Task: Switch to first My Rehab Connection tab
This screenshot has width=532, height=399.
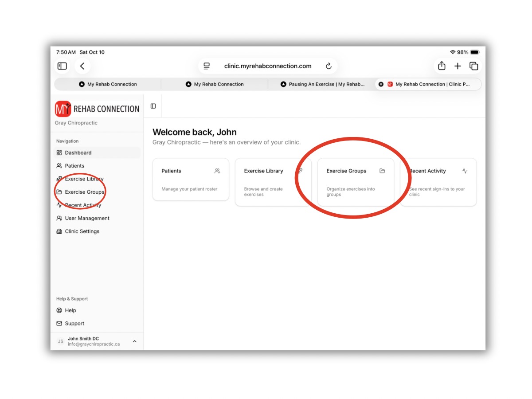Action: (x=108, y=84)
